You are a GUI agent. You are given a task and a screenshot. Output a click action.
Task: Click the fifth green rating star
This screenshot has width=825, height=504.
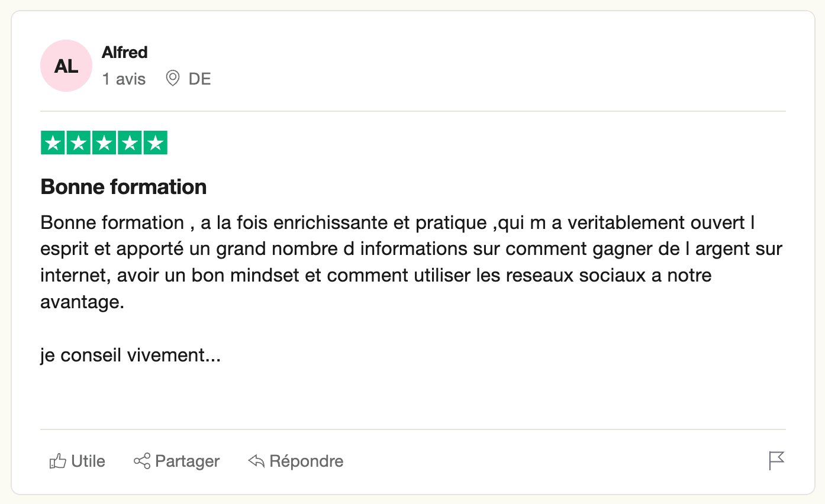click(155, 143)
